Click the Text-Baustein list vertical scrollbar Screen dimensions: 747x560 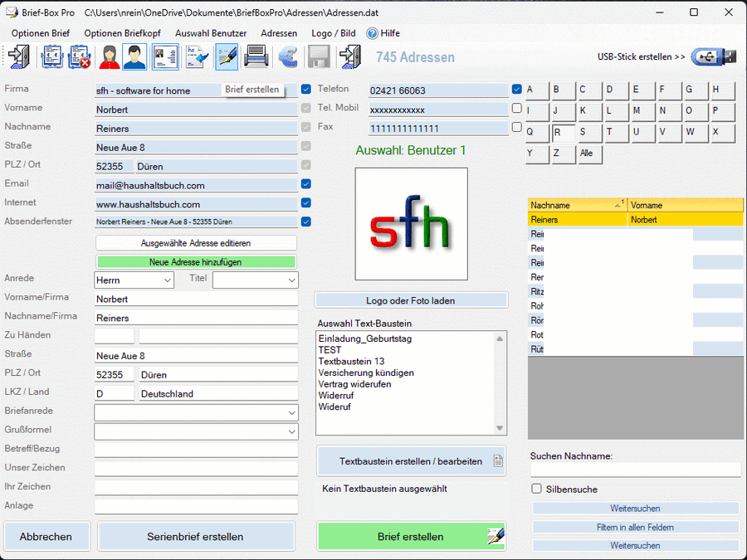(x=500, y=382)
